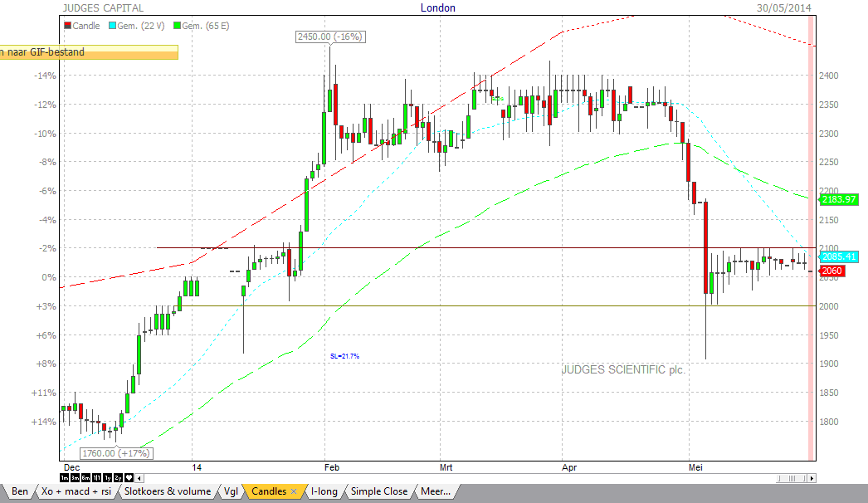This screenshot has width=868, height=503.
Task: Switch to Xo + macd + rsi tab
Action: coord(76,491)
